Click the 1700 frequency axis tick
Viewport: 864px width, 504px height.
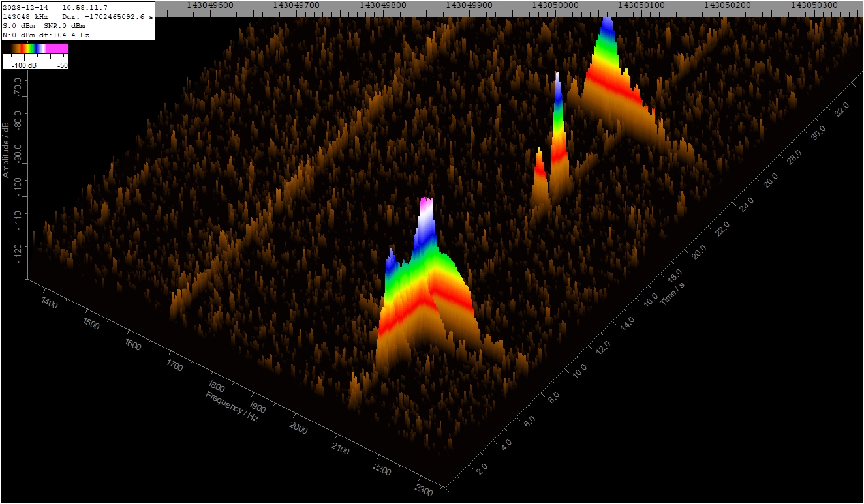coord(174,366)
